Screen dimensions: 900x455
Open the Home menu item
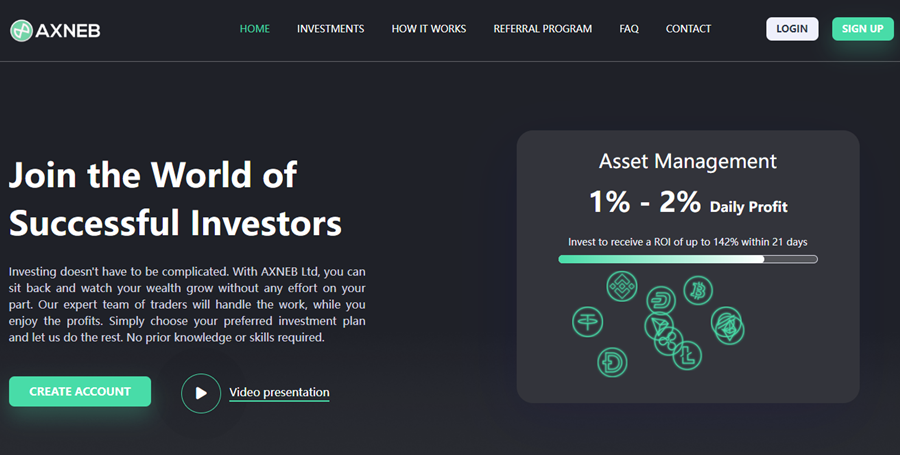coord(255,29)
